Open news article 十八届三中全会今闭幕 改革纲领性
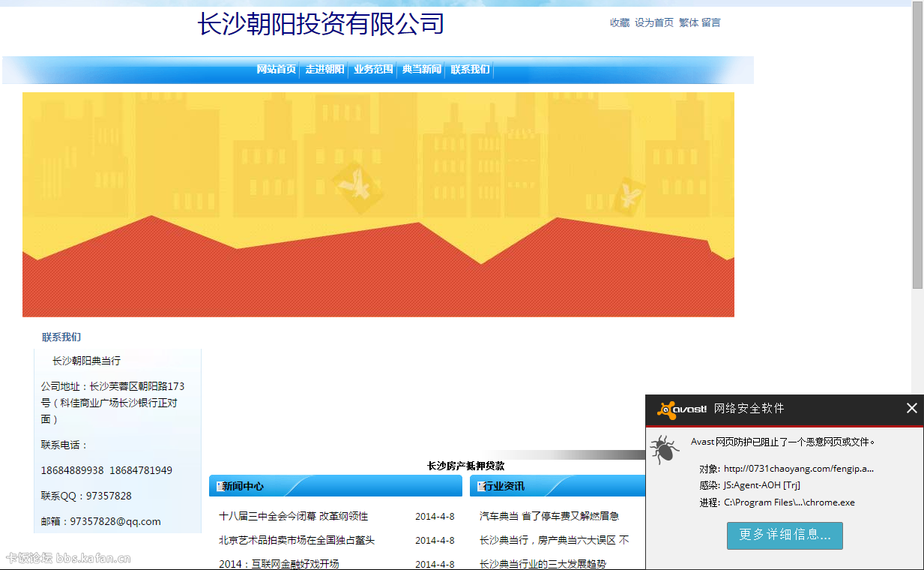 click(294, 516)
